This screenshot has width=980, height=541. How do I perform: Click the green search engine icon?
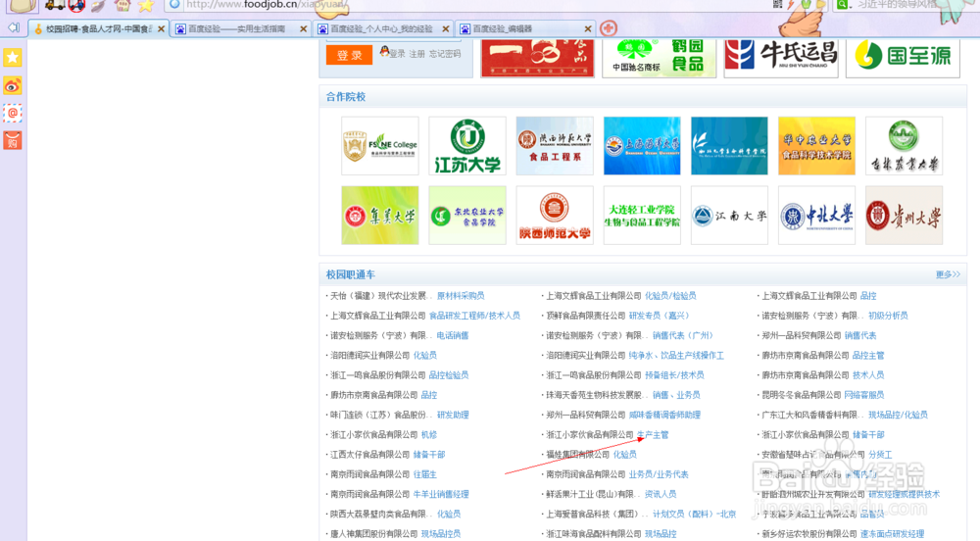pyautogui.click(x=842, y=4)
